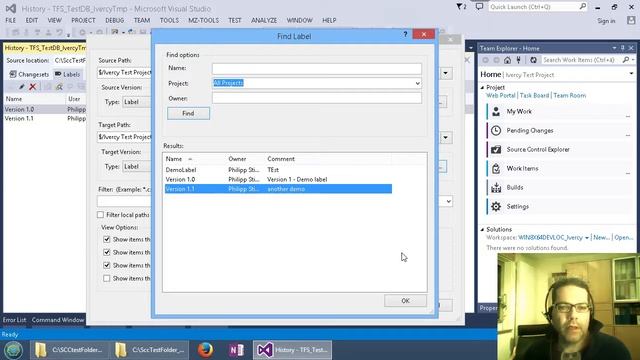Click the account avatar icon near Sign in

point(631,20)
